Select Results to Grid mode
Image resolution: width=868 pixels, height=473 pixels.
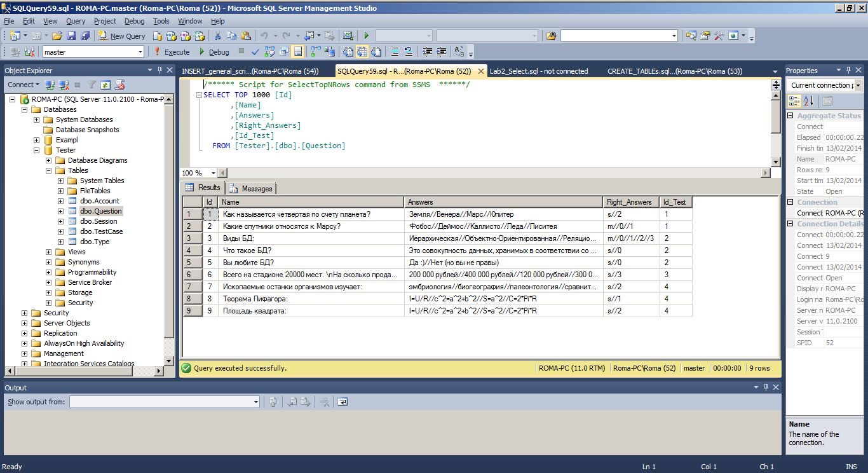(x=362, y=51)
